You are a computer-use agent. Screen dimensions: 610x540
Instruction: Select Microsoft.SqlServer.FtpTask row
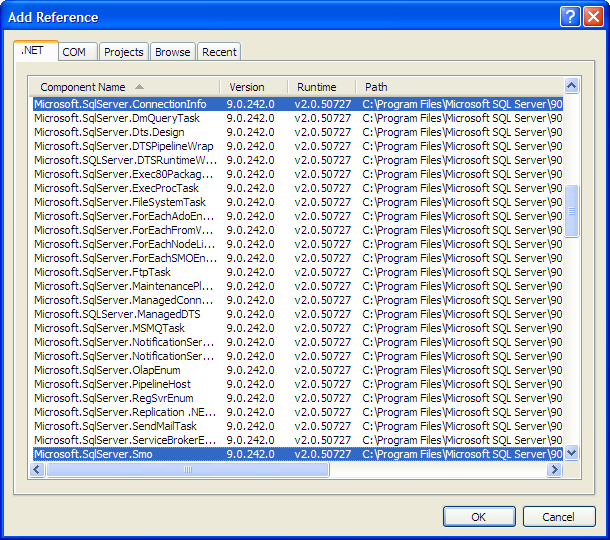(298, 272)
